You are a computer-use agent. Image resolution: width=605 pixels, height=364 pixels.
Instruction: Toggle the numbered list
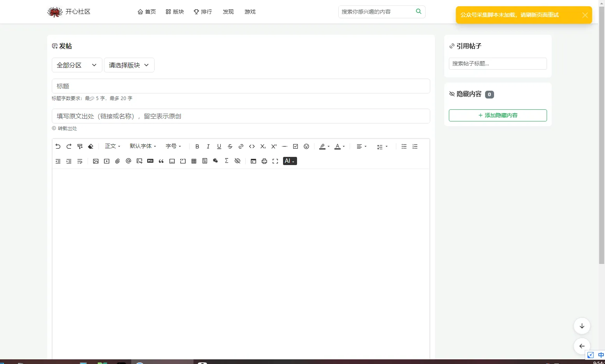[x=415, y=146]
